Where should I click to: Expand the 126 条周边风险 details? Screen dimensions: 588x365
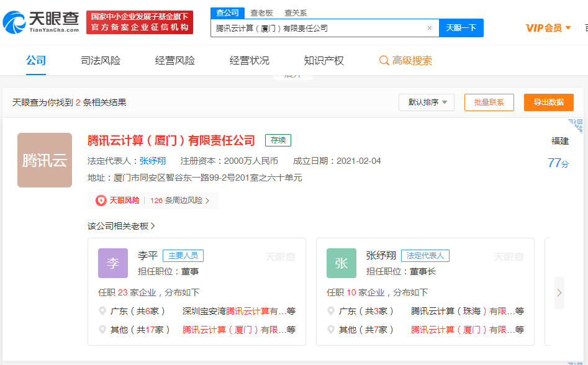pos(179,201)
